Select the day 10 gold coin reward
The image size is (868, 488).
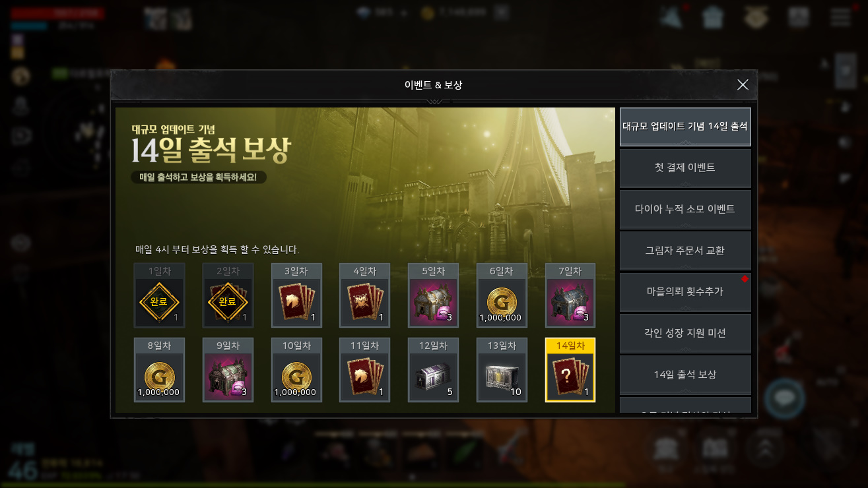tap(296, 370)
